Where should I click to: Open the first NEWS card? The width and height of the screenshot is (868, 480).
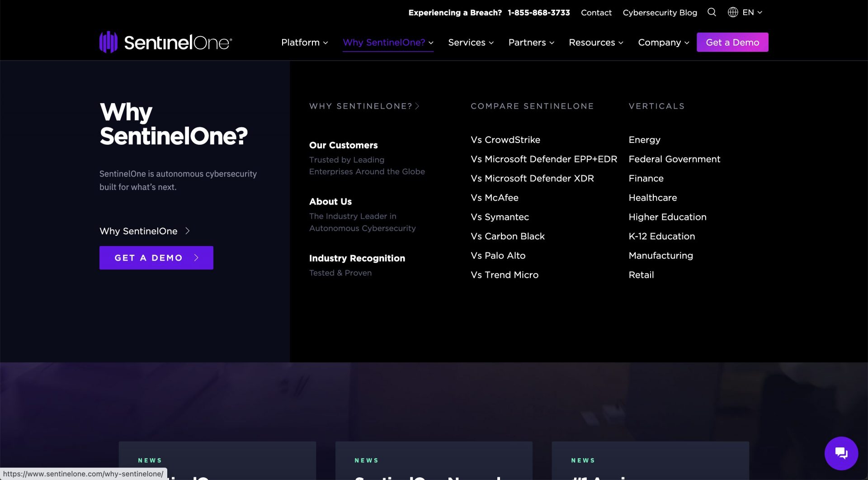click(x=217, y=461)
